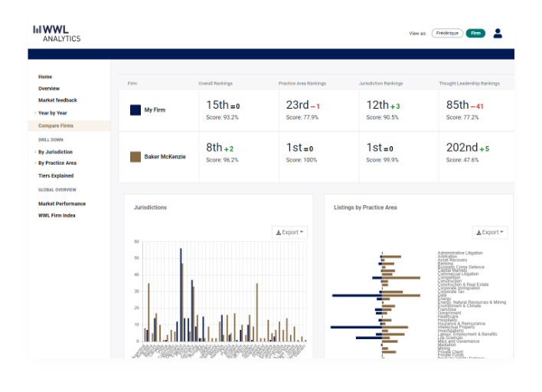The height and width of the screenshot is (392, 542).
Task: Switch view to Firm
Action: click(x=475, y=34)
